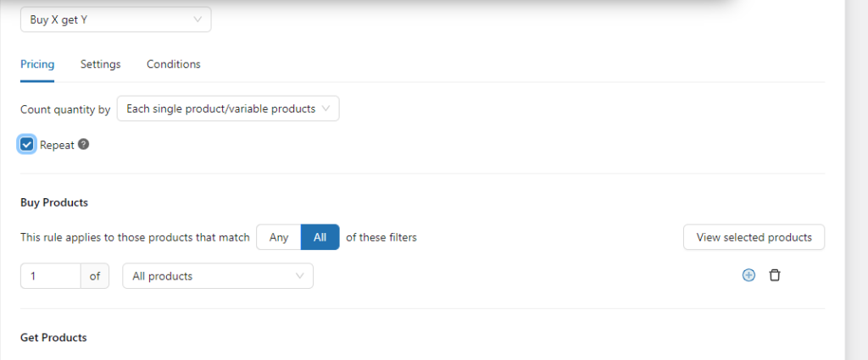Click the "Get Products" section heading
The image size is (868, 360).
53,337
